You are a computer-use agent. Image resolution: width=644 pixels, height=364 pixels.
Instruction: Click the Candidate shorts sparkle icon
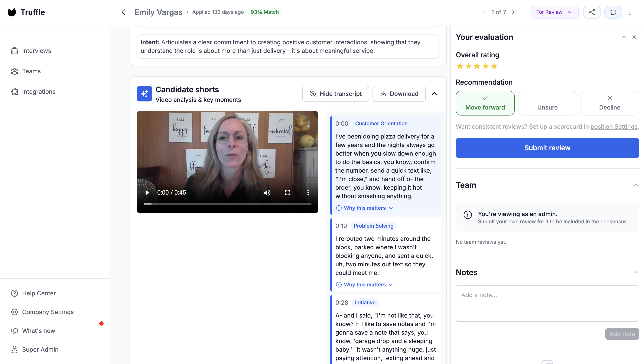(144, 94)
